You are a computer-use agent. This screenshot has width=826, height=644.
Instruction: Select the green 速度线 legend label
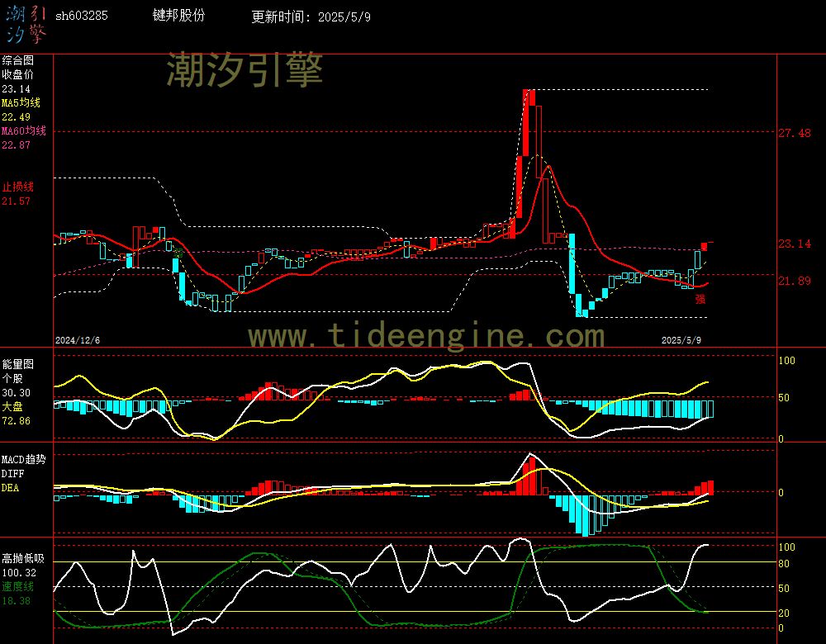coord(18,586)
